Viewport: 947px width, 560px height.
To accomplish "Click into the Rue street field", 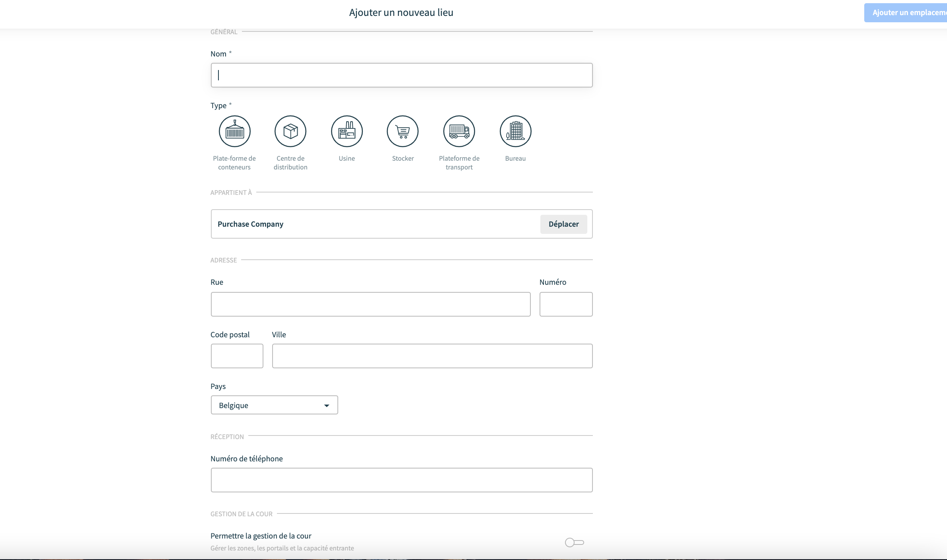I will click(x=370, y=304).
